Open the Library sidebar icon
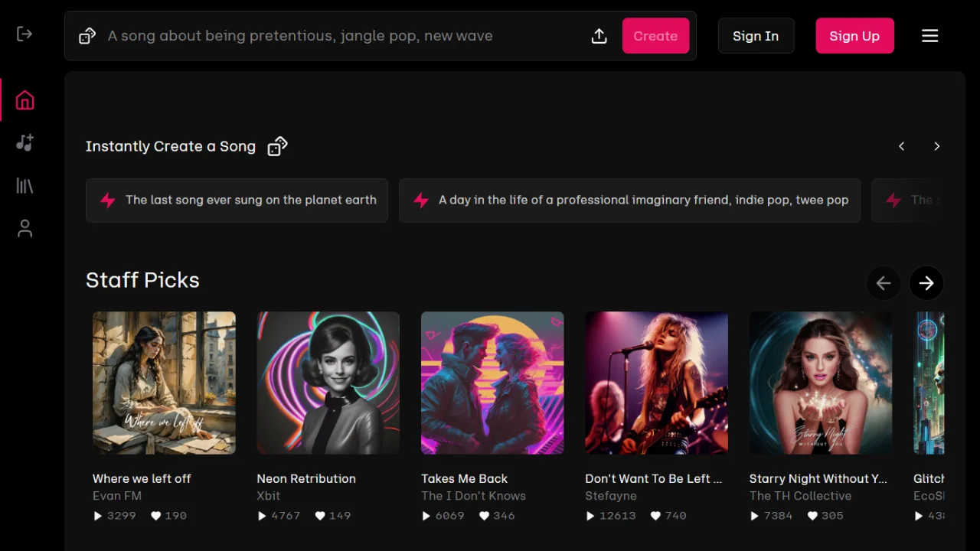The image size is (980, 551). point(25,185)
